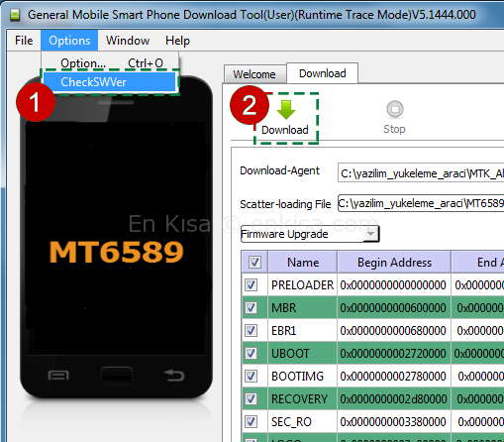Click the phone's back arrow icon
Image resolution: width=504 pixels, height=442 pixels.
pyautogui.click(x=174, y=376)
